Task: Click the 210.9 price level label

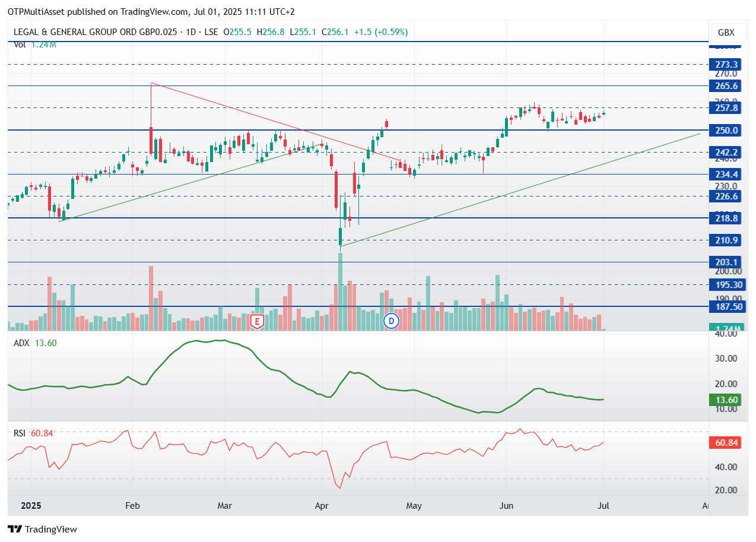Action: pos(726,240)
